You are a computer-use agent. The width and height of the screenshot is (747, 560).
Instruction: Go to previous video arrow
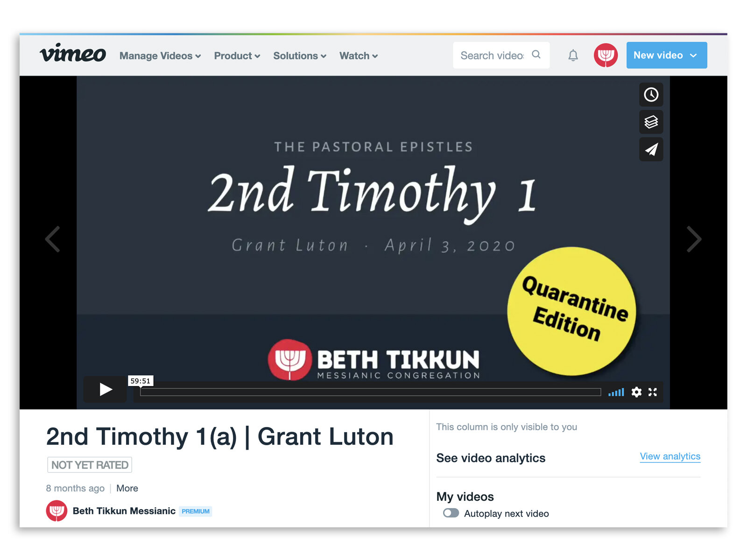(x=53, y=239)
